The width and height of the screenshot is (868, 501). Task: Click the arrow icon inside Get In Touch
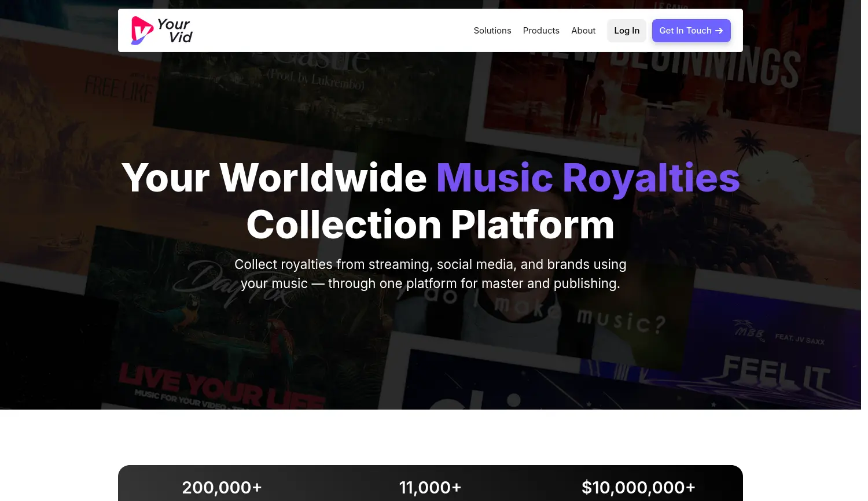[719, 31]
